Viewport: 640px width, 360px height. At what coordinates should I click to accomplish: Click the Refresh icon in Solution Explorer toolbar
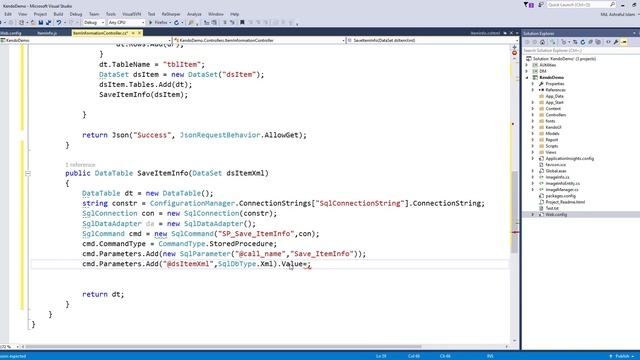pyautogui.click(x=582, y=42)
